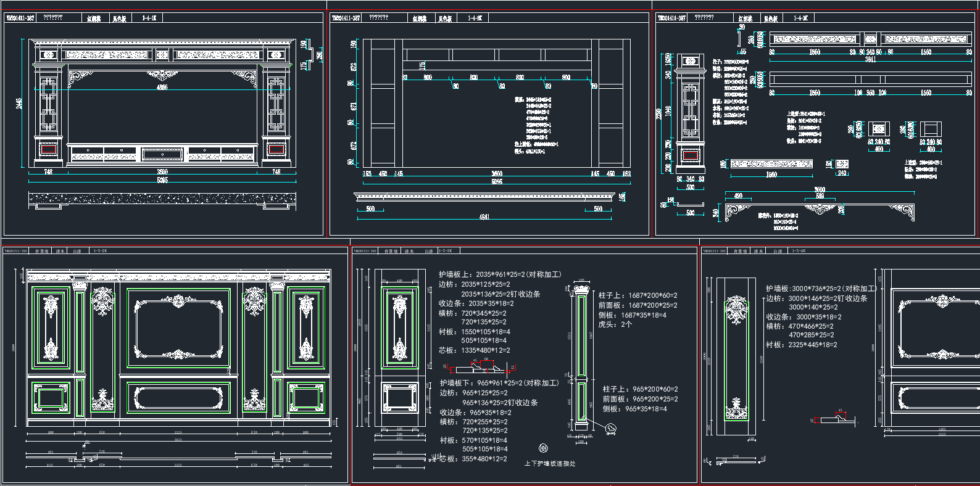Screen dimensions: 980x486
Task: Click the 2445 height dimension
Action: 19,103
